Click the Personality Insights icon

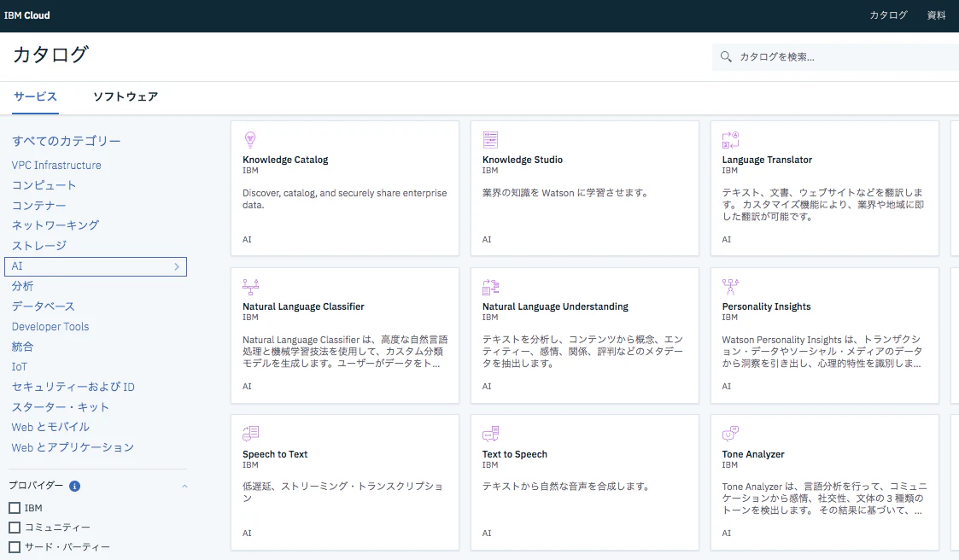pyautogui.click(x=730, y=287)
